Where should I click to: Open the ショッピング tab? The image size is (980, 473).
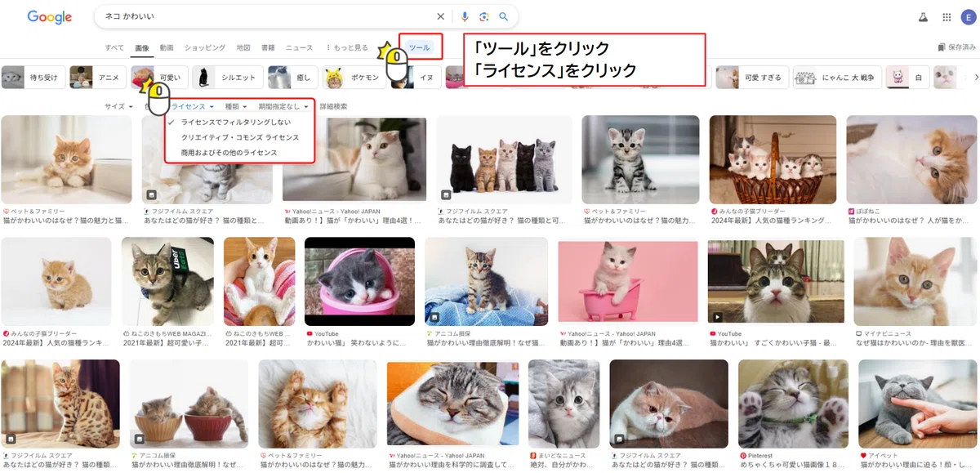point(205,48)
